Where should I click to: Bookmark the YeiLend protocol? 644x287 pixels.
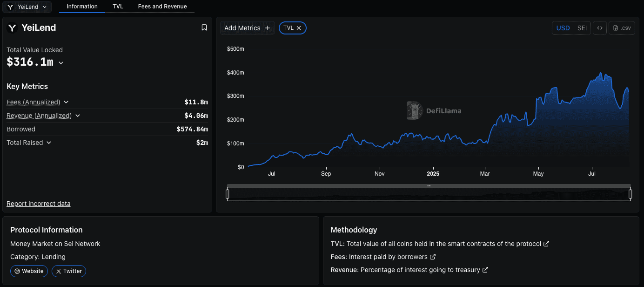(x=204, y=28)
